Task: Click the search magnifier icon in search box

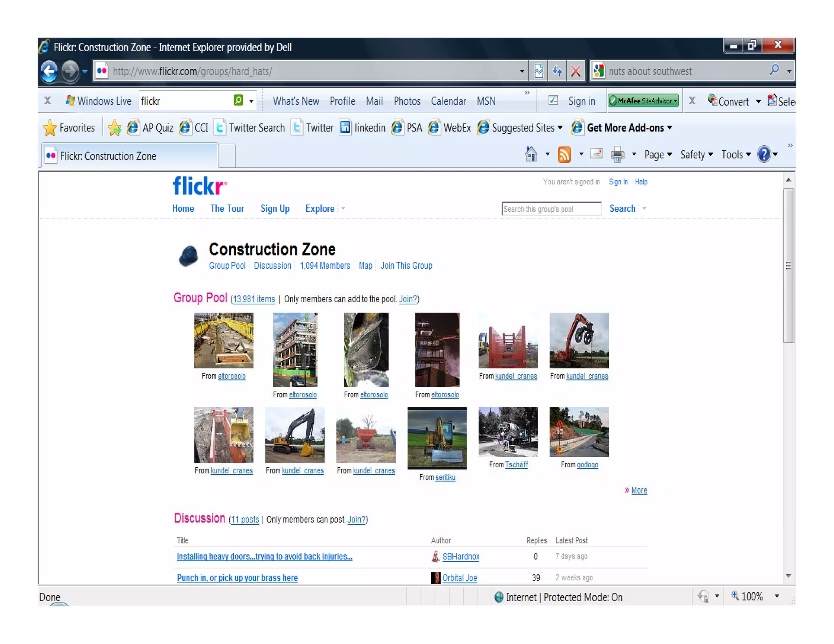Action: [774, 70]
